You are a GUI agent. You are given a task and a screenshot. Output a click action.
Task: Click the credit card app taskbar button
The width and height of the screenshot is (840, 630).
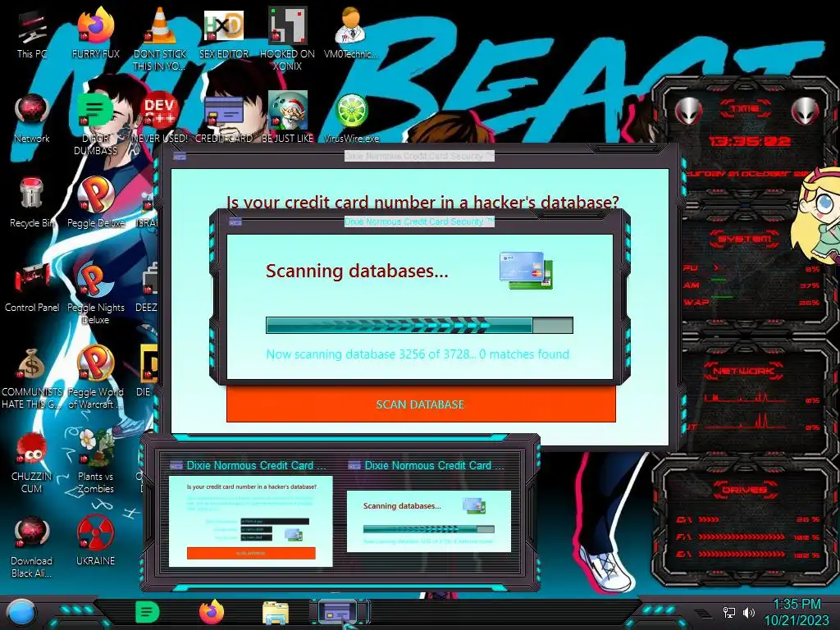338,612
